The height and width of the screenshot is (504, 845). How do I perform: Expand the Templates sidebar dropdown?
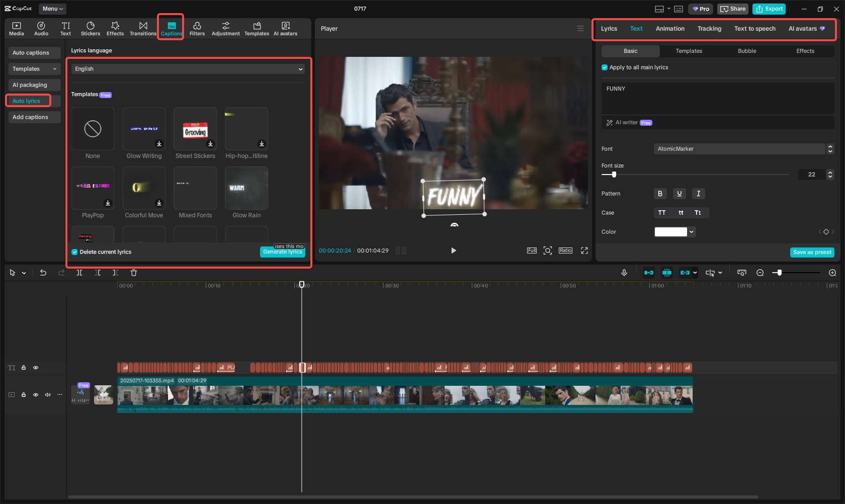[34, 69]
